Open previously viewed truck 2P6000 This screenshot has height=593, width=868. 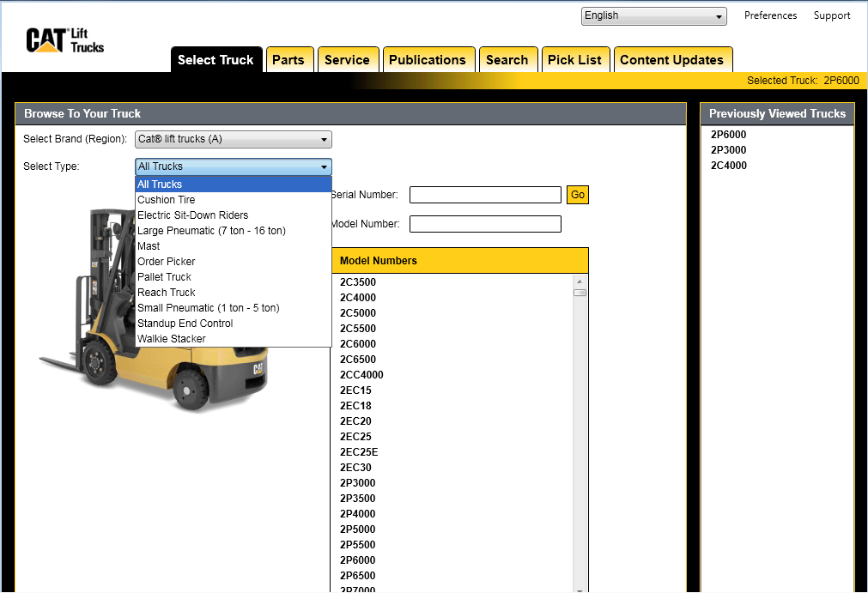(729, 135)
